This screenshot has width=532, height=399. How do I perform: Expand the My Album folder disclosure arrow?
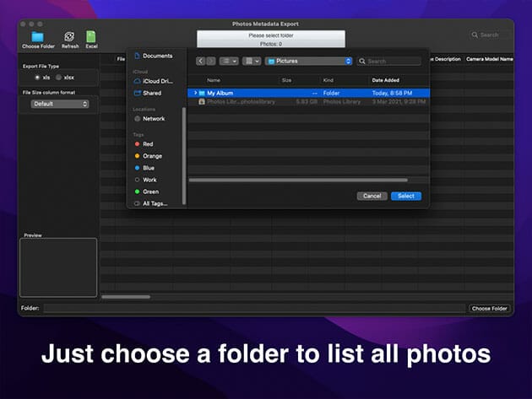[x=195, y=93]
